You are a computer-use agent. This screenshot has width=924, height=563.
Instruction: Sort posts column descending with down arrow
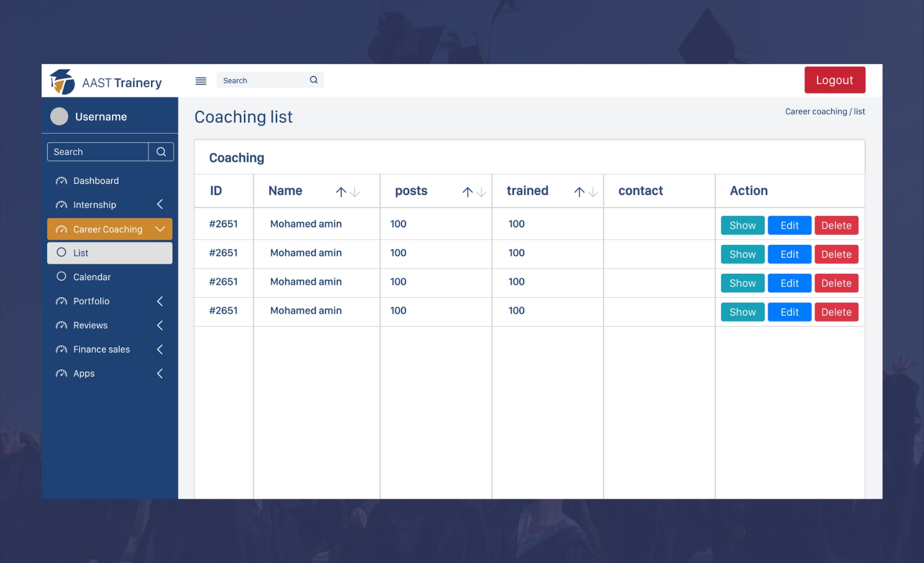pos(481,192)
